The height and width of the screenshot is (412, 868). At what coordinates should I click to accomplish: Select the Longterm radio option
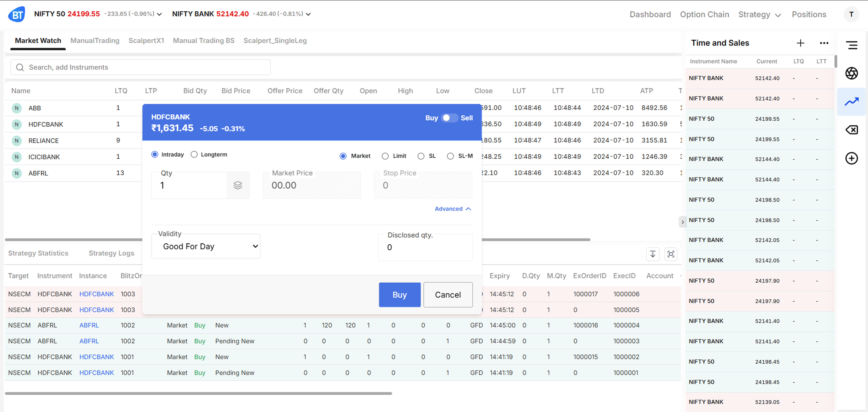click(x=194, y=155)
